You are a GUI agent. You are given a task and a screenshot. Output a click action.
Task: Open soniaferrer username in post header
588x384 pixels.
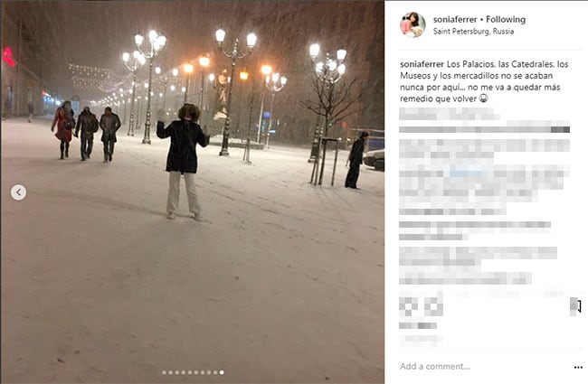point(455,20)
